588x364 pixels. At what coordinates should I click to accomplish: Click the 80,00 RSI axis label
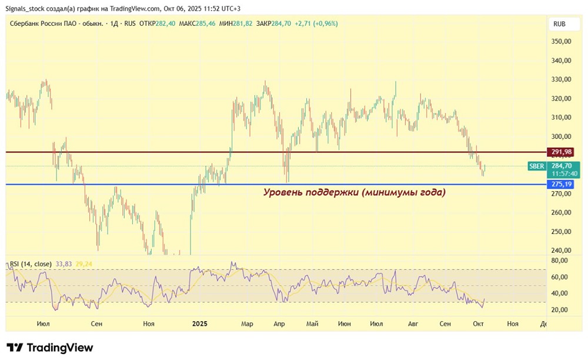coord(560,260)
